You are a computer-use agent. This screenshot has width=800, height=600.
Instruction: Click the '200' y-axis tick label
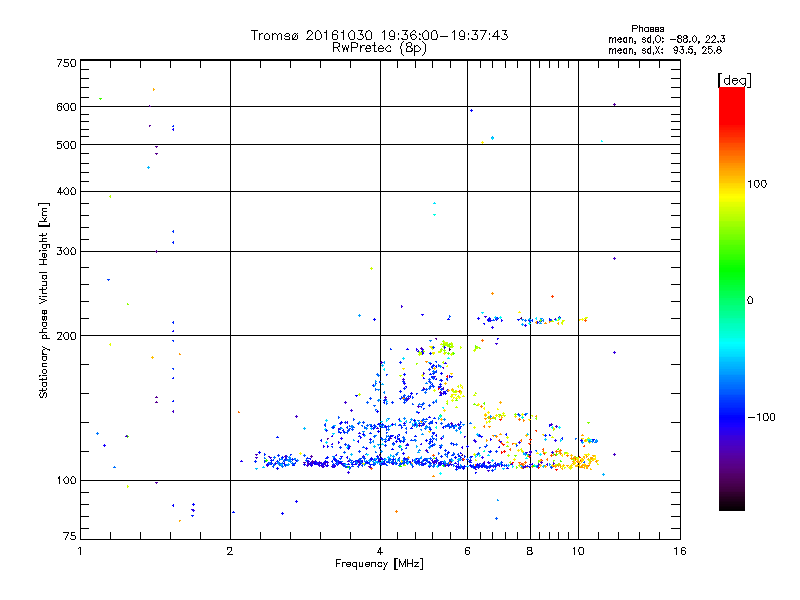(x=66, y=336)
